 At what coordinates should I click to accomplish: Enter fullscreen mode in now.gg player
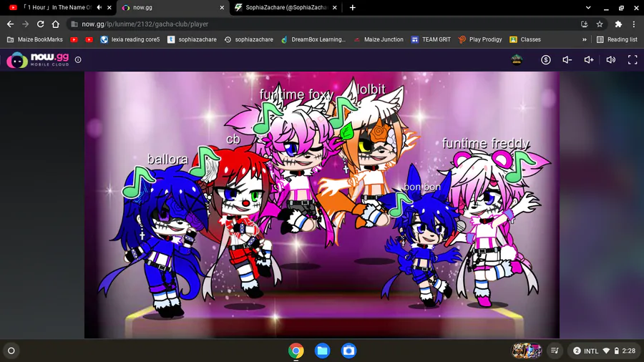(x=633, y=60)
